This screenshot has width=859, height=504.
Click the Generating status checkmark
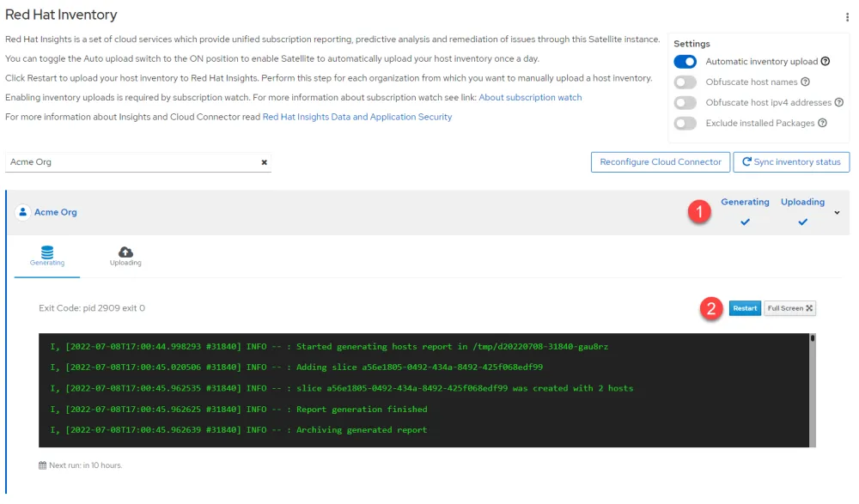pyautogui.click(x=745, y=222)
